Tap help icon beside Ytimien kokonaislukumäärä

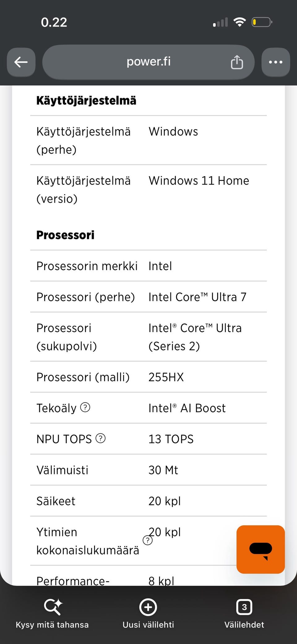click(x=148, y=540)
